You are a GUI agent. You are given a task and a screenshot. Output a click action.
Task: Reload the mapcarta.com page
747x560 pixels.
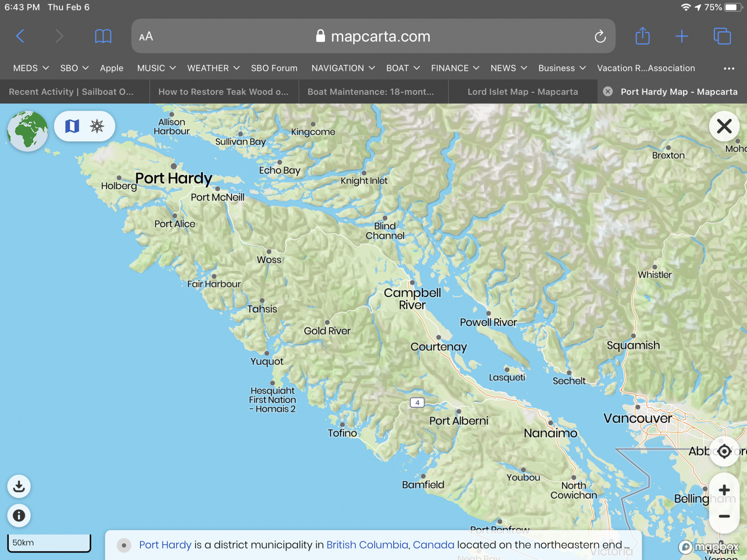click(x=600, y=37)
